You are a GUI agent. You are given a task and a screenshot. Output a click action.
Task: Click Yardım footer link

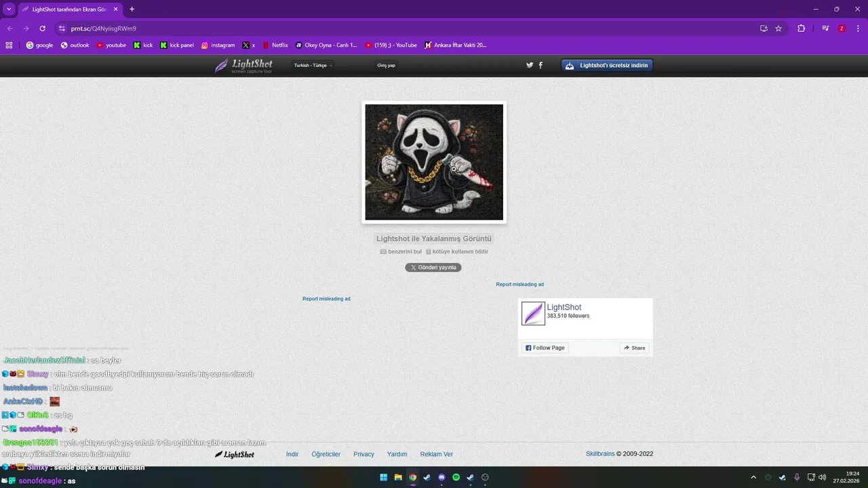coord(397,454)
